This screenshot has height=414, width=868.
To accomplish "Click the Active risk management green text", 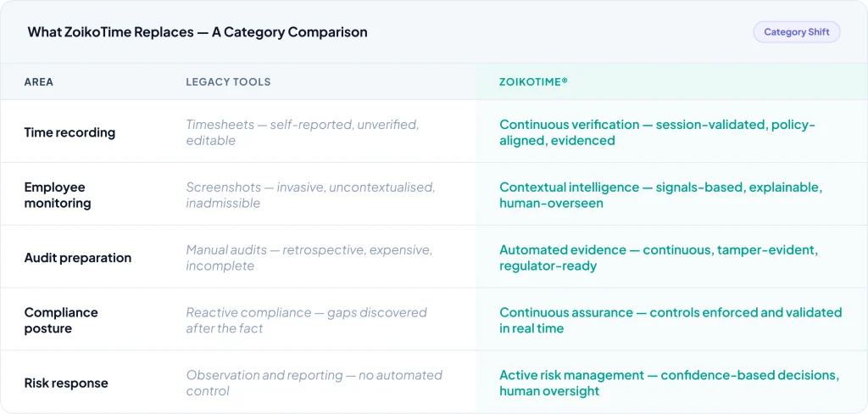I will (x=669, y=383).
